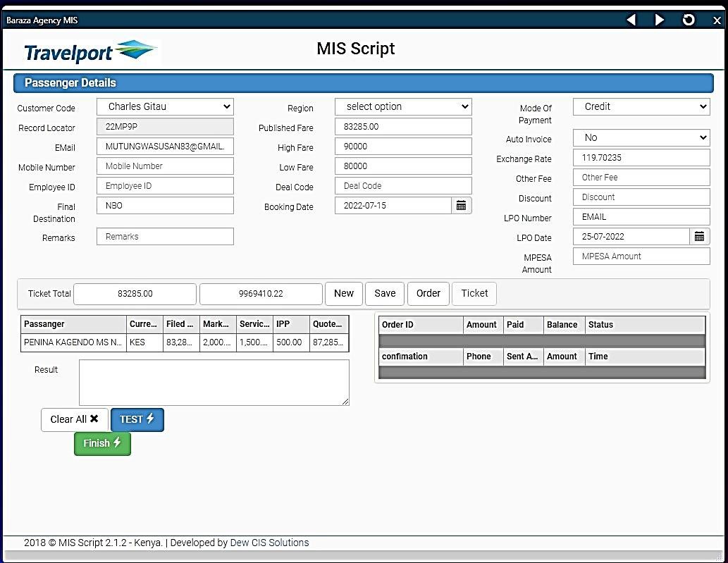Click the Save button
Screen dimensions: 728x563
point(385,293)
